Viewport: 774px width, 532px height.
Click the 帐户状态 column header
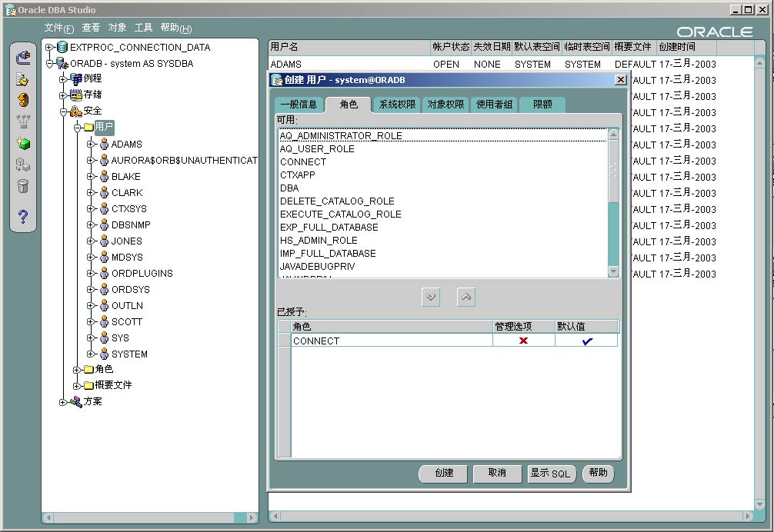click(451, 47)
